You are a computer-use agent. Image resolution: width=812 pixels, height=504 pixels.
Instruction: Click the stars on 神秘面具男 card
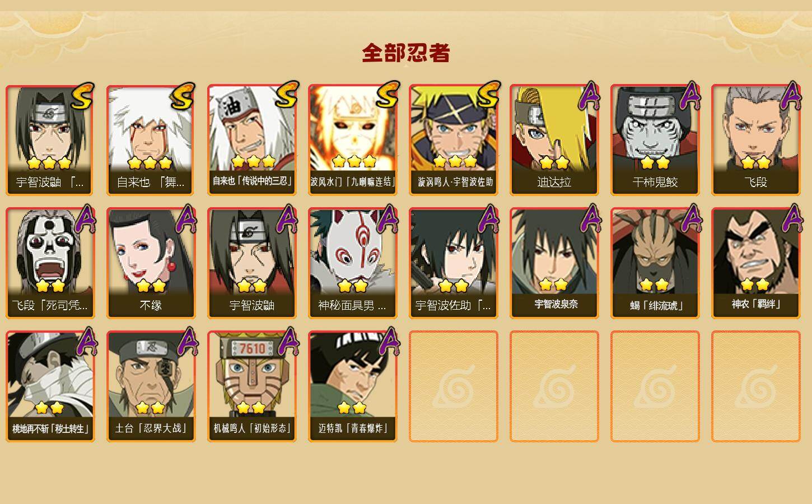[x=353, y=286]
